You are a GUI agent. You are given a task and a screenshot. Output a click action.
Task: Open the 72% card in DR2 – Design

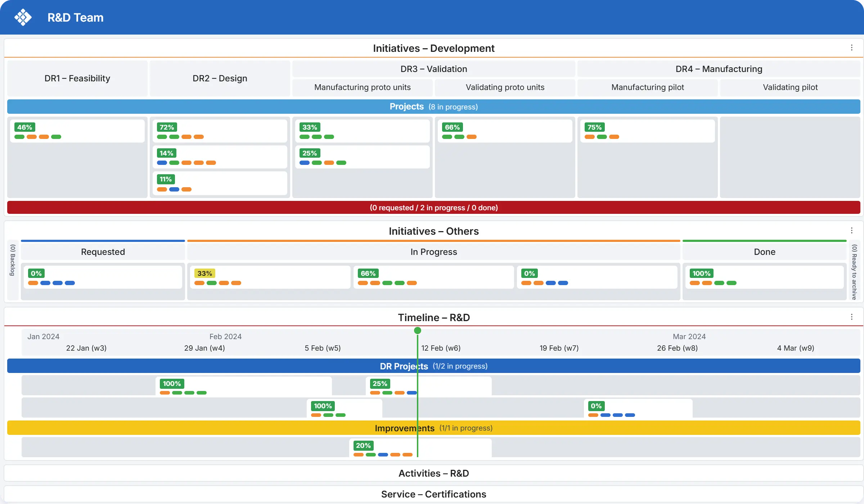(220, 131)
